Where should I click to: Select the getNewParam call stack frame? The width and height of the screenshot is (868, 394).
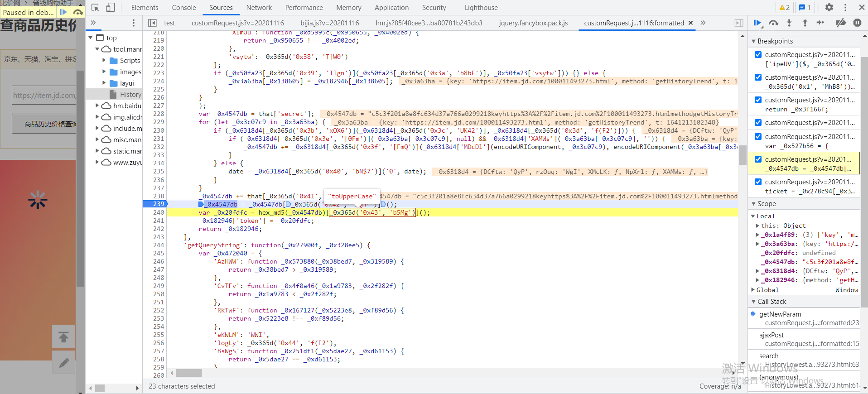pos(804,318)
